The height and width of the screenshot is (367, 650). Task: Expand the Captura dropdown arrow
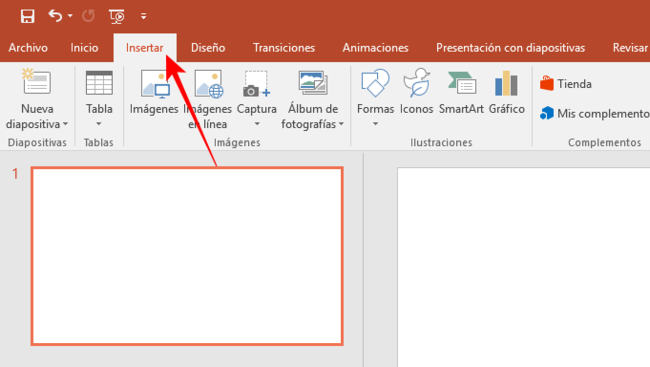point(257,124)
